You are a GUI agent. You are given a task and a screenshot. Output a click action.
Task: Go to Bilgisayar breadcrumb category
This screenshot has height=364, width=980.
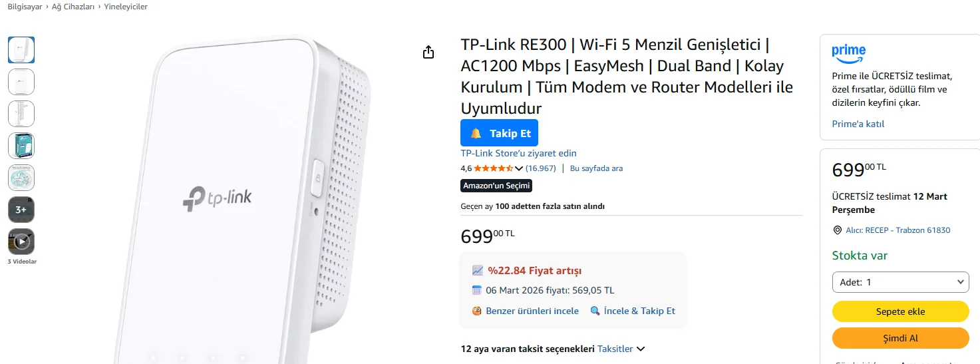(25, 7)
